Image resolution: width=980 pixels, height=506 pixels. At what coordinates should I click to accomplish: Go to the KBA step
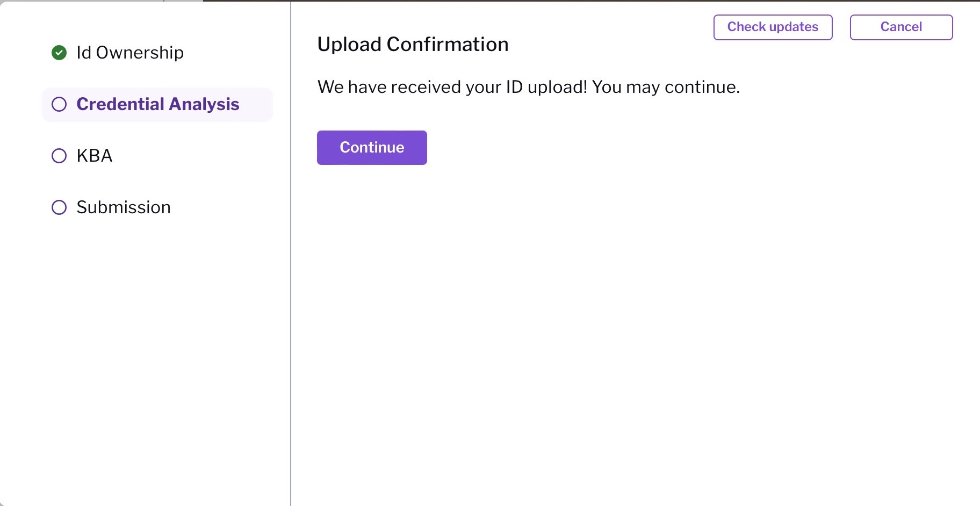[95, 156]
